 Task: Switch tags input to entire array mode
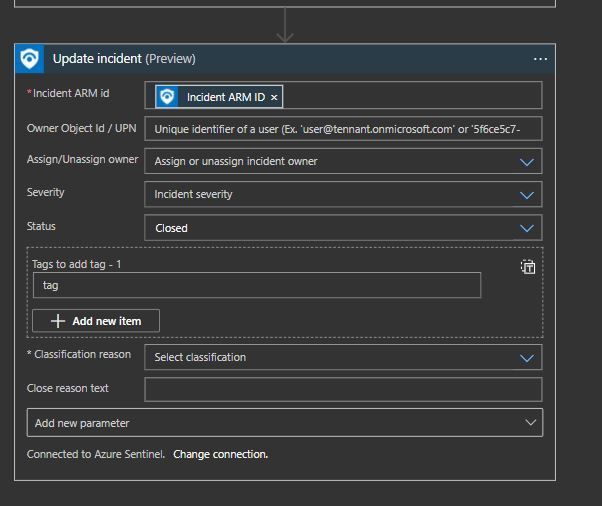point(528,267)
